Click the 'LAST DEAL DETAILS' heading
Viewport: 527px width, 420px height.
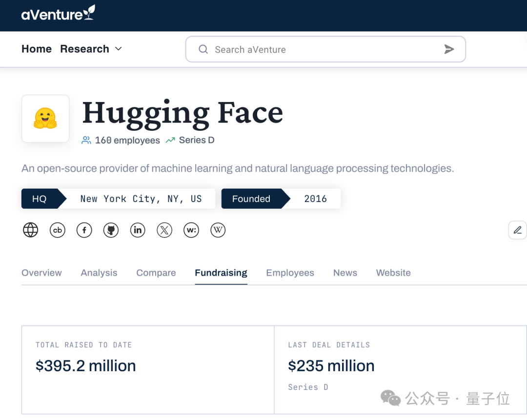[x=329, y=345]
